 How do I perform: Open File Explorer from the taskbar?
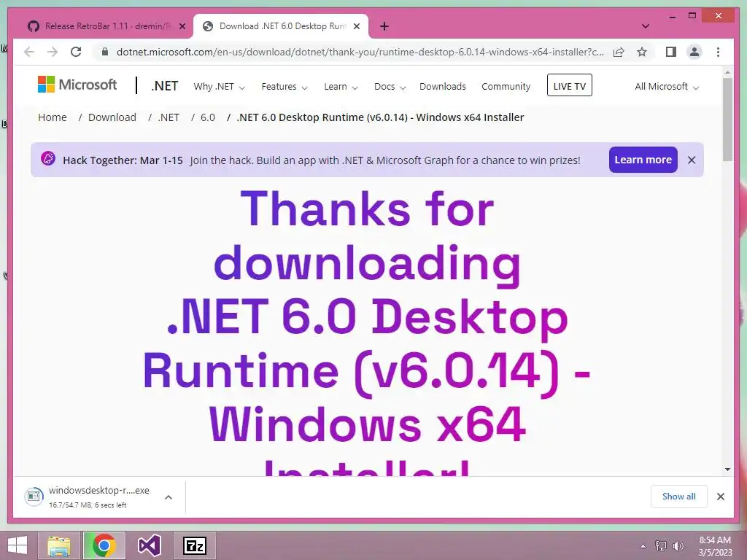pyautogui.click(x=58, y=545)
